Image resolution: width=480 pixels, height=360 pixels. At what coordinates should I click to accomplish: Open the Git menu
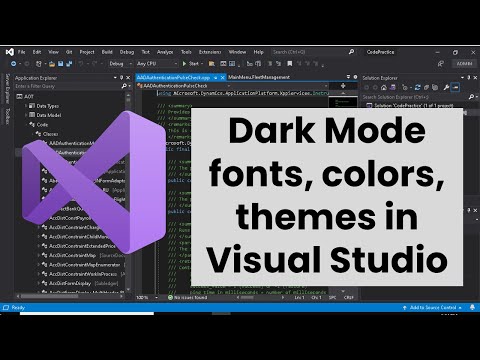69,52
